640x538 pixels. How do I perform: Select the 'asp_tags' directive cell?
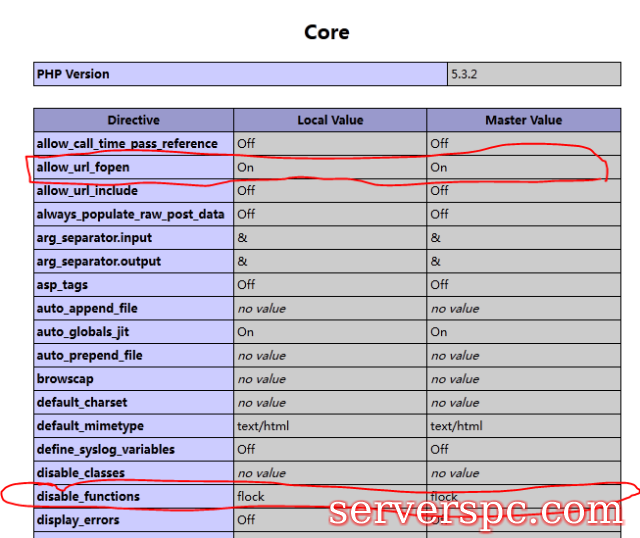133,285
